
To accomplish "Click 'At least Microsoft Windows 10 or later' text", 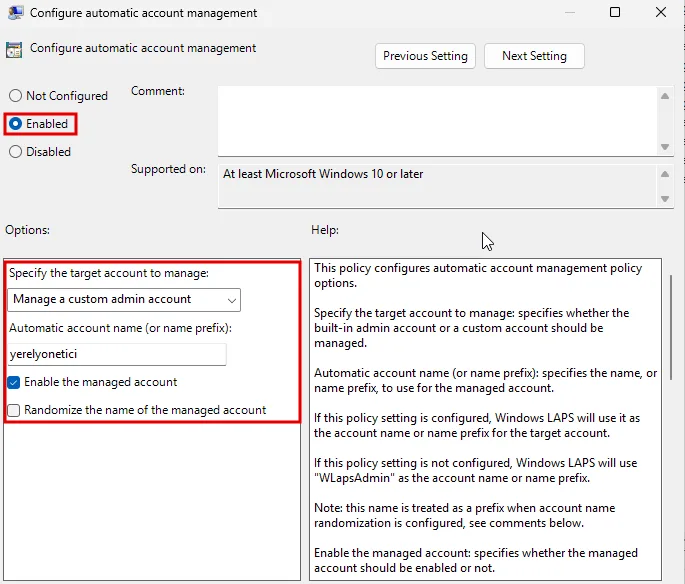I will (x=323, y=174).
